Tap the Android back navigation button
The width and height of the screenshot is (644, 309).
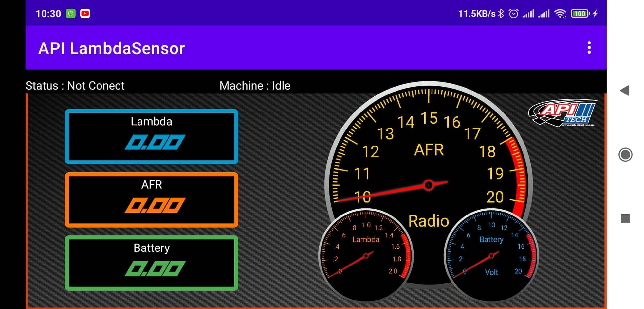coord(625,91)
